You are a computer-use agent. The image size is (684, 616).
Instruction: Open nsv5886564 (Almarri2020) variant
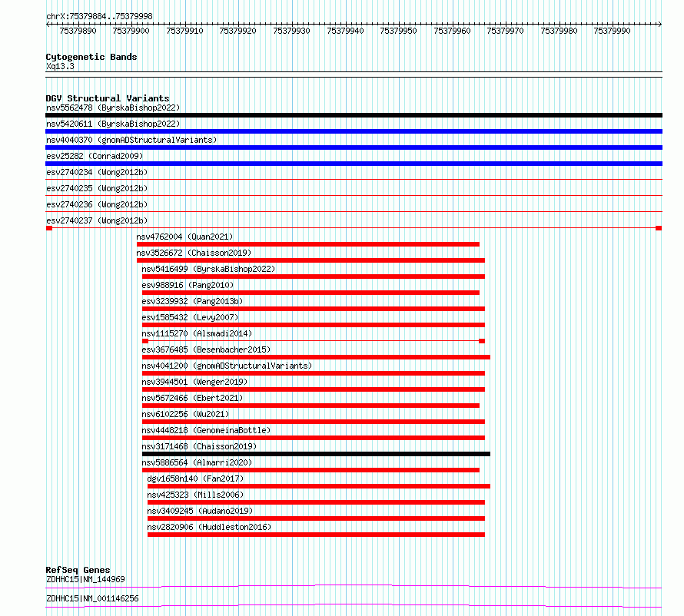(197, 462)
